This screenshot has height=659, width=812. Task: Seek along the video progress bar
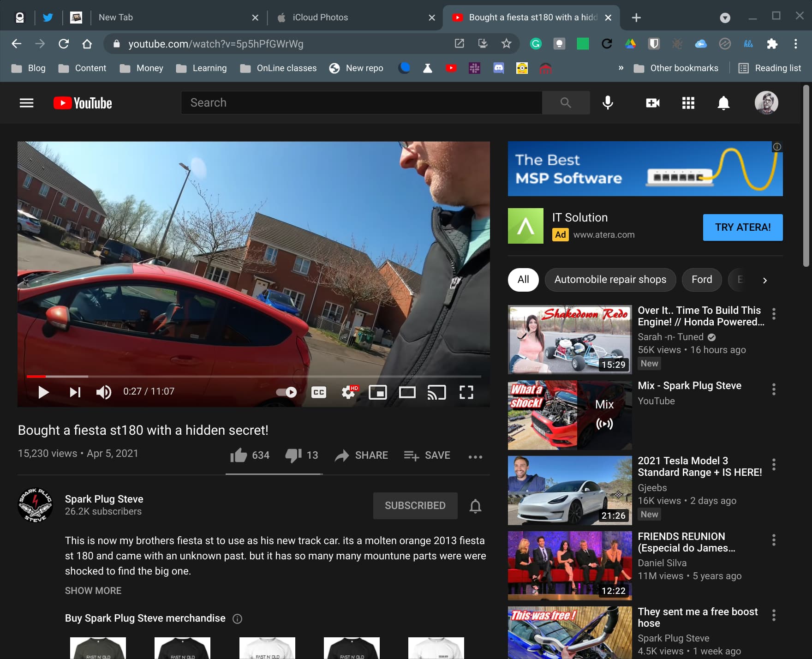point(254,377)
